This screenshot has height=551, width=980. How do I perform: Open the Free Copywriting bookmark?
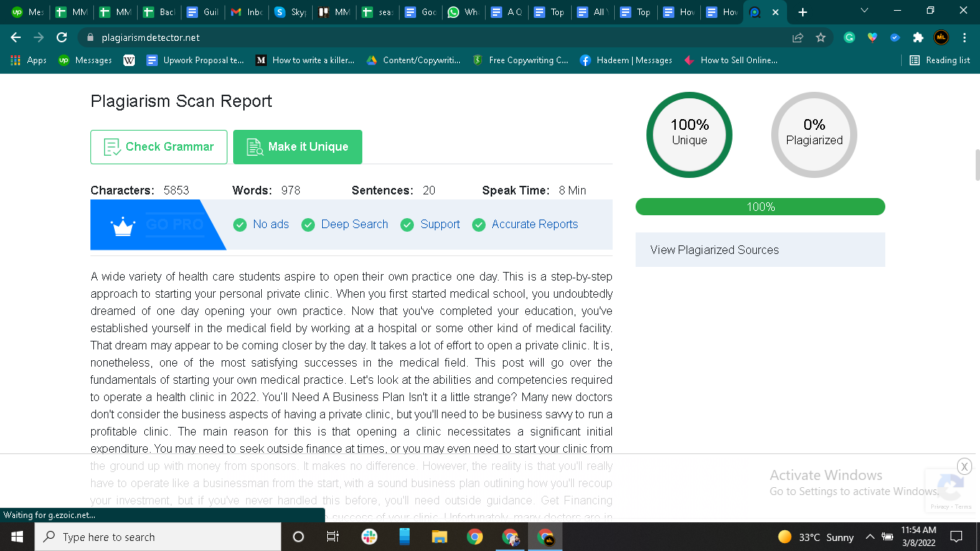point(520,60)
